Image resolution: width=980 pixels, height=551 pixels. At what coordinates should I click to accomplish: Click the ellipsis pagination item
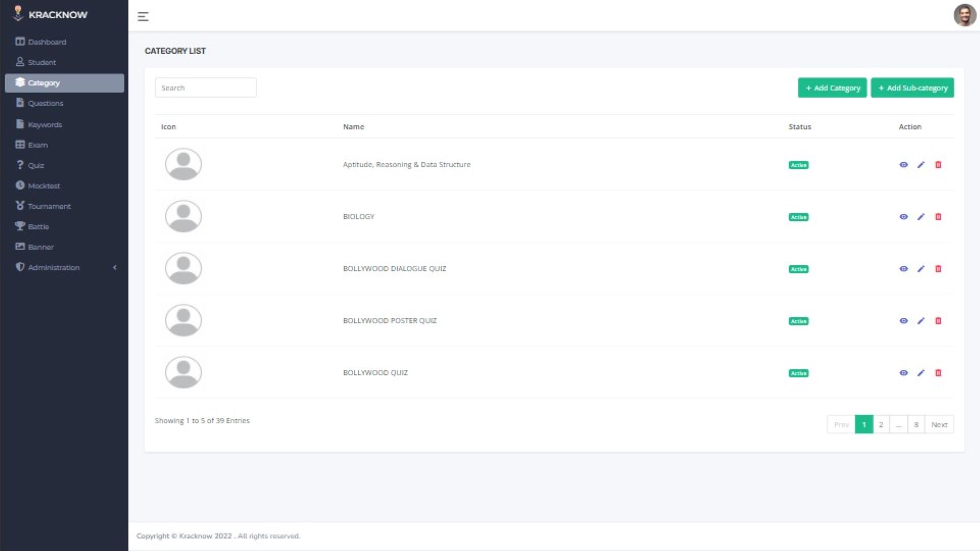pyautogui.click(x=898, y=424)
